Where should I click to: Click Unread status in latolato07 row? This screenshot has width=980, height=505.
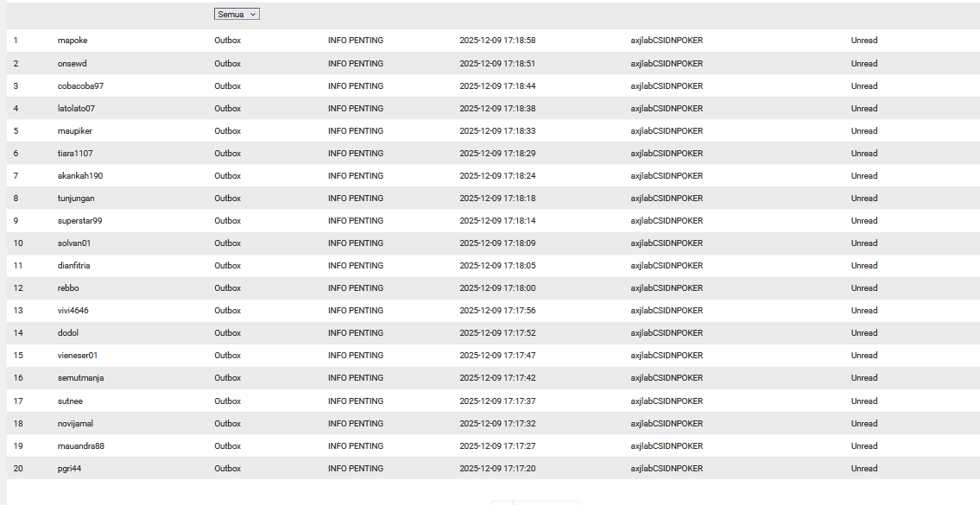point(864,109)
